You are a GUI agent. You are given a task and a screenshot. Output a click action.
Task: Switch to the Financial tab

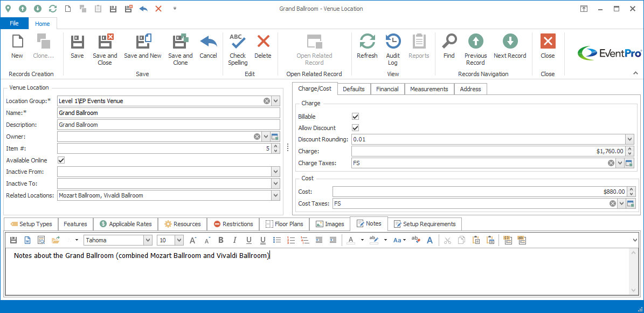tap(387, 89)
